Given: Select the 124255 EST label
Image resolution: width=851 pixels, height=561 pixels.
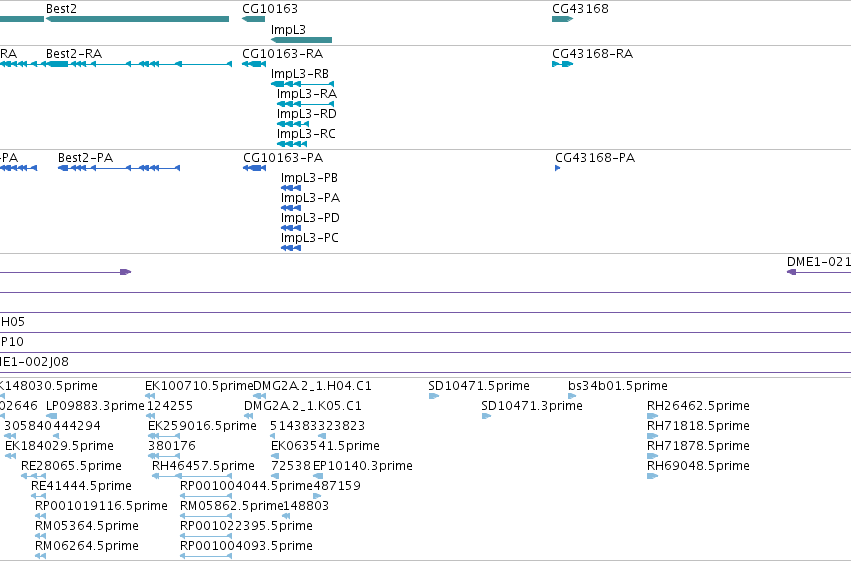Looking at the screenshot, I should coord(169,406).
